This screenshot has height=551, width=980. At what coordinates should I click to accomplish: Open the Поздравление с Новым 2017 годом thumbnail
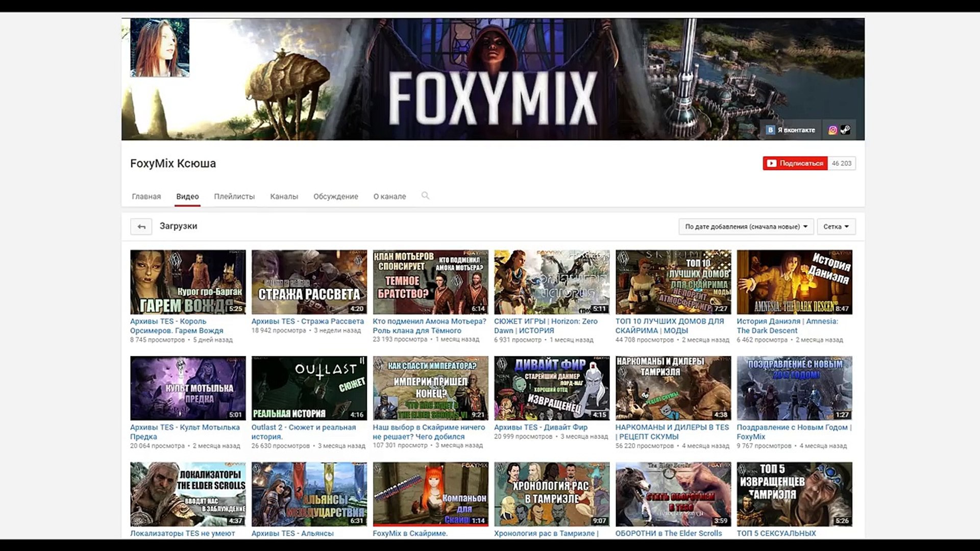(795, 388)
